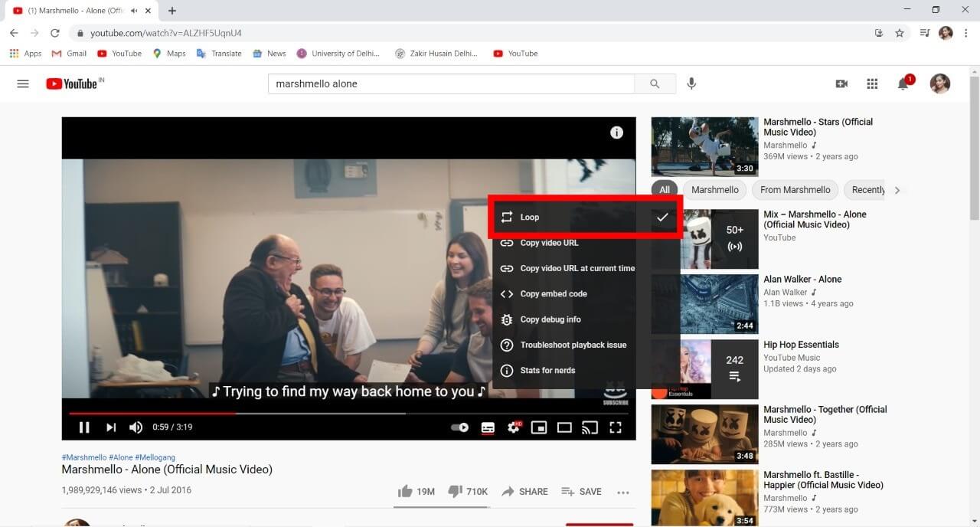Click the create video camera icon
The image size is (980, 527).
click(841, 83)
